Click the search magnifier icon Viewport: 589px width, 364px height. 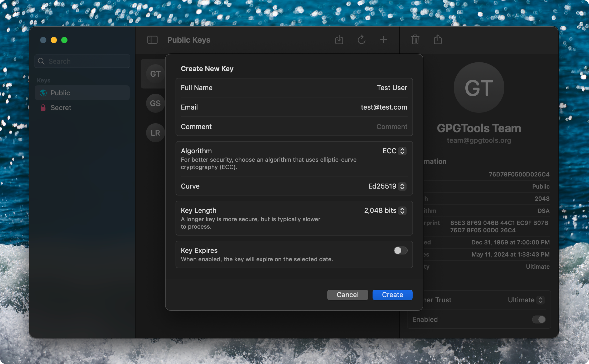(x=41, y=61)
